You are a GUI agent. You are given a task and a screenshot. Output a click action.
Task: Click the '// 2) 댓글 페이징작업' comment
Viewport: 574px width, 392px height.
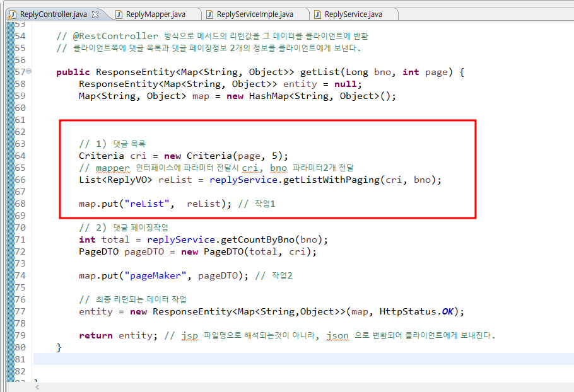[x=124, y=228]
